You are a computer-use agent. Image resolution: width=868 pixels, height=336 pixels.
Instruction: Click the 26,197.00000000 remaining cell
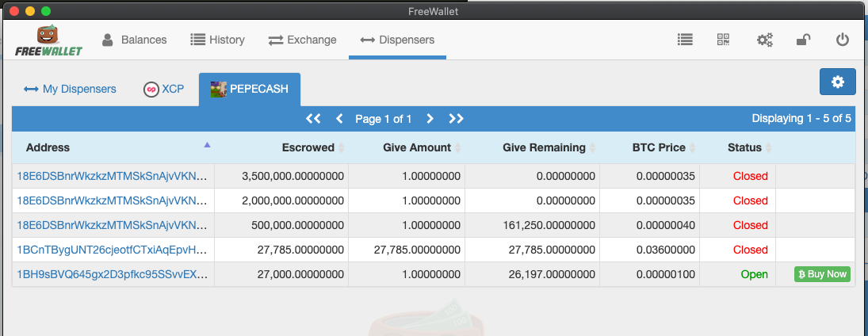click(533, 274)
